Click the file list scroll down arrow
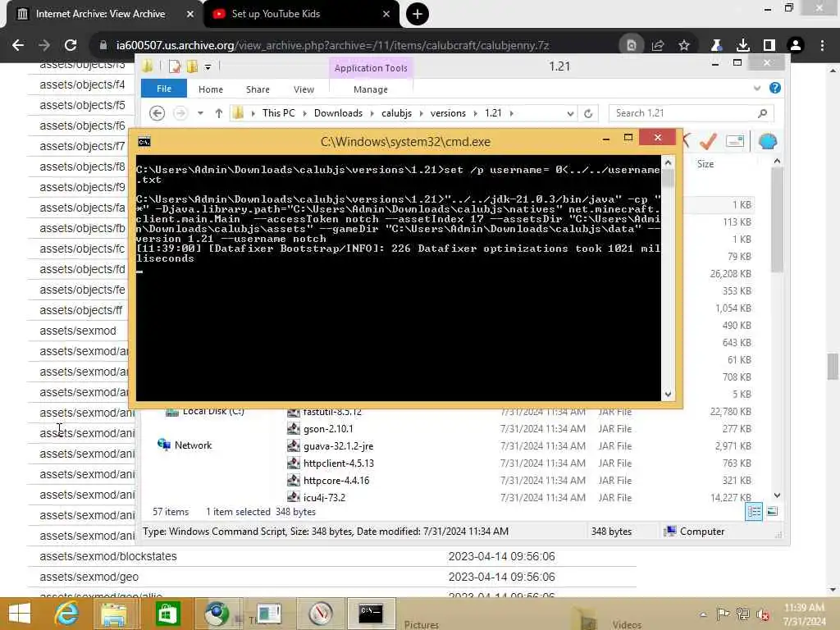The width and height of the screenshot is (840, 630). point(778,495)
